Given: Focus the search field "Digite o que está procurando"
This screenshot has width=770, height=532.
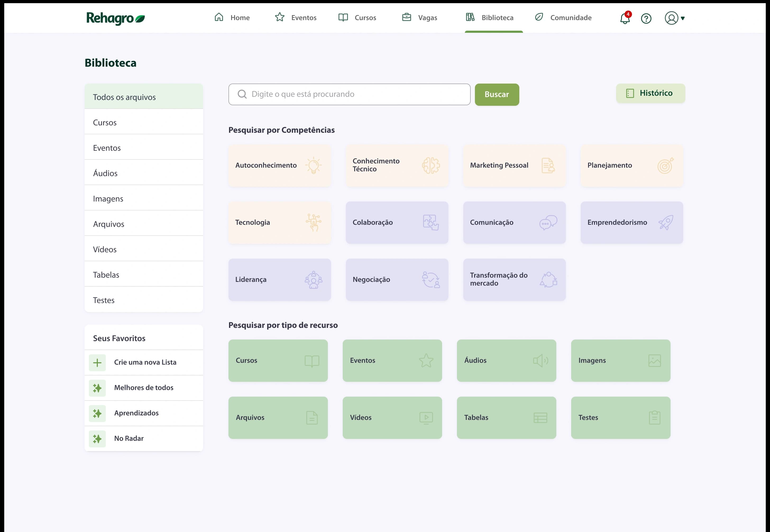Looking at the screenshot, I should coord(349,94).
